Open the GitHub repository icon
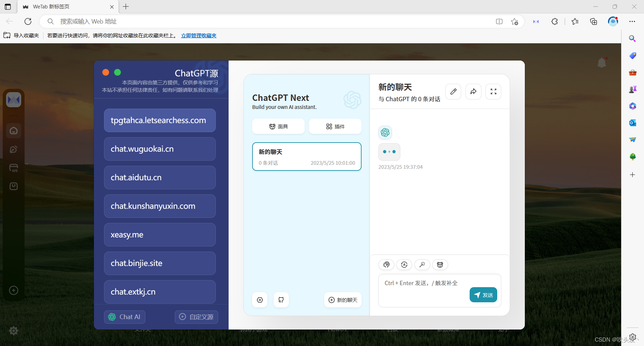Viewport: 644px width, 346px height. pos(281,300)
